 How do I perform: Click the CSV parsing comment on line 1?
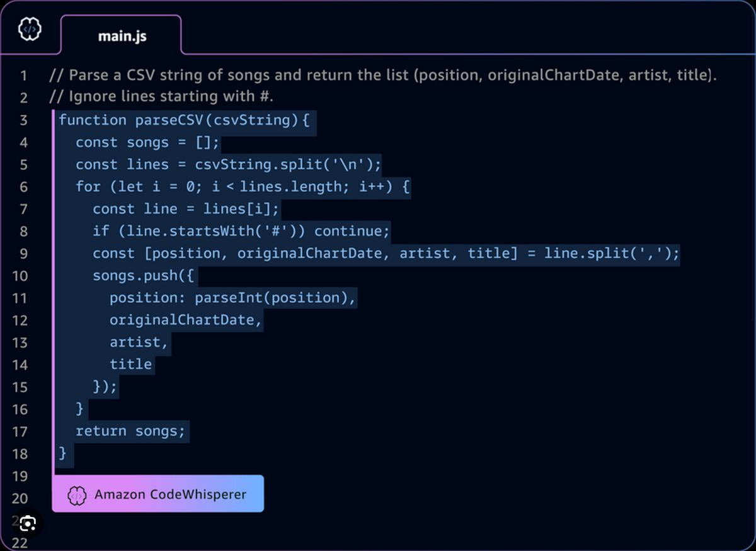(x=378, y=75)
